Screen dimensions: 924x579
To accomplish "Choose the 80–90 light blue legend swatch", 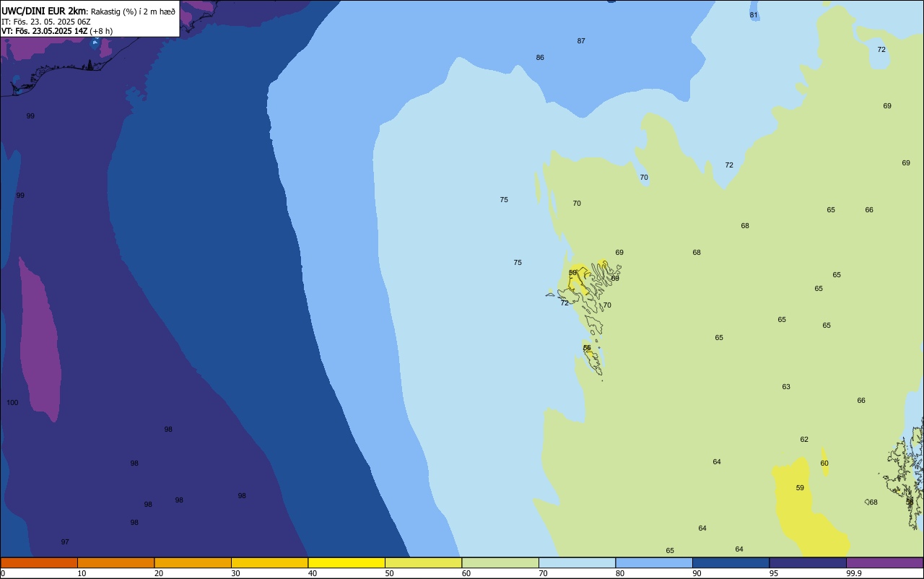I will (x=654, y=562).
